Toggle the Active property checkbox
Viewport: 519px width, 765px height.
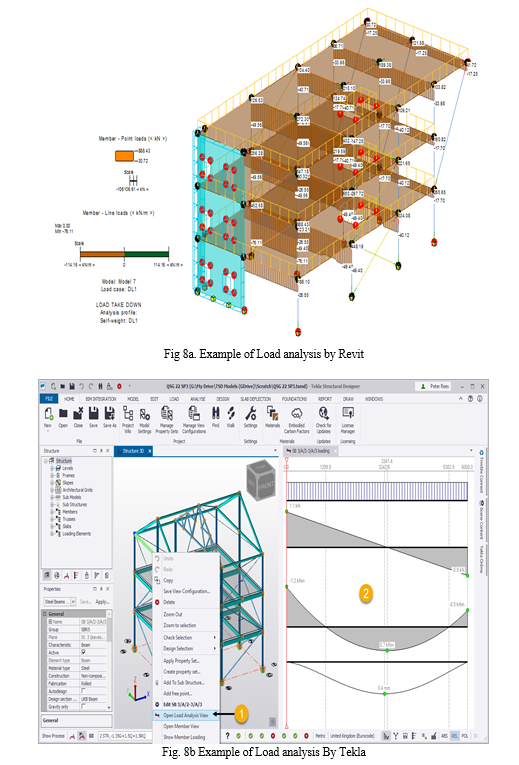coord(83,652)
